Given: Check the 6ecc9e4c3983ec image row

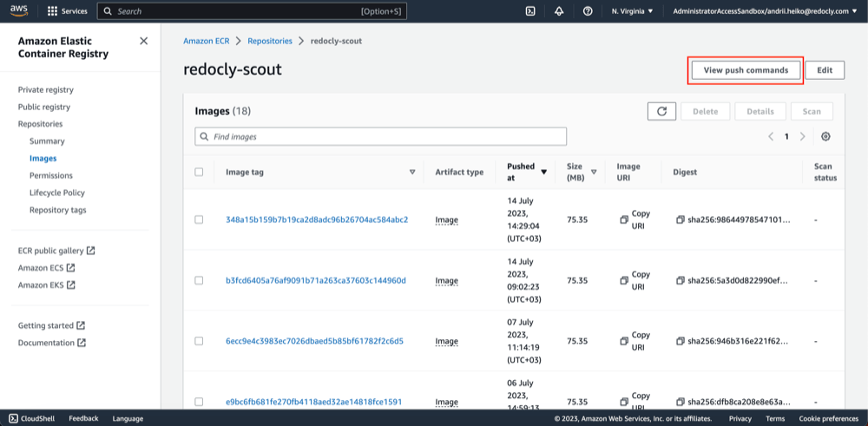Looking at the screenshot, I should click(199, 341).
